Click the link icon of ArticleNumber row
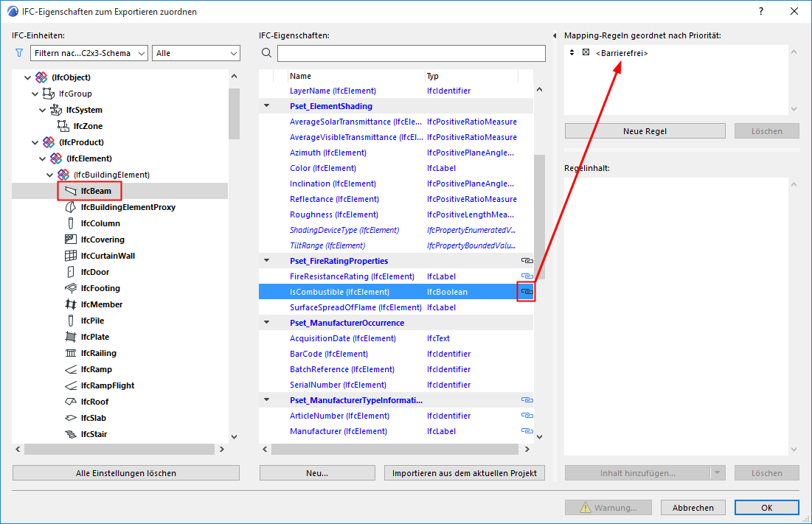The width and height of the screenshot is (812, 524). [527, 416]
